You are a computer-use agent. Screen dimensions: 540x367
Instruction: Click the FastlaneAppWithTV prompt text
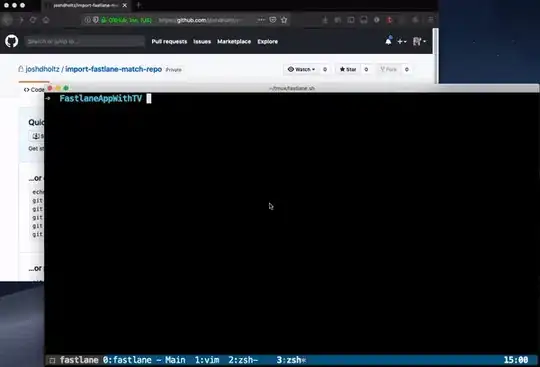(101, 98)
